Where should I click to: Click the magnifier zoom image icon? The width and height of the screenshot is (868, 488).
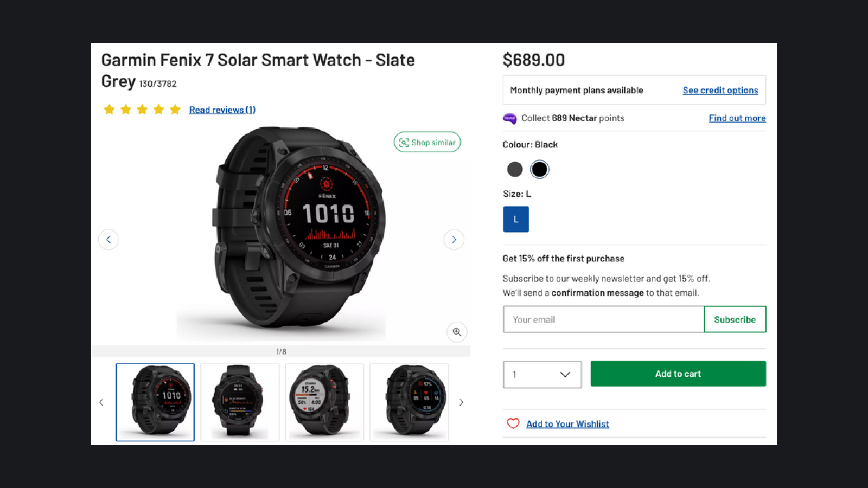457,332
